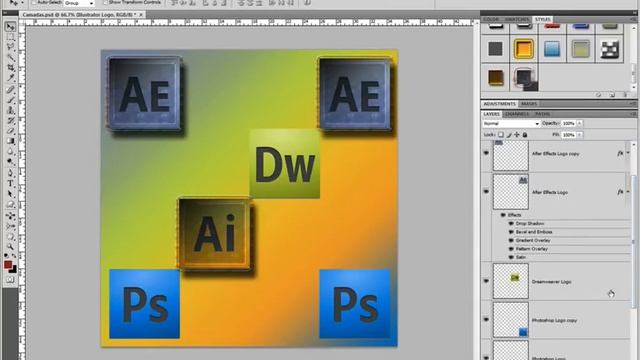640x360 pixels.
Task: Select the Pen tool
Action: 11,173
